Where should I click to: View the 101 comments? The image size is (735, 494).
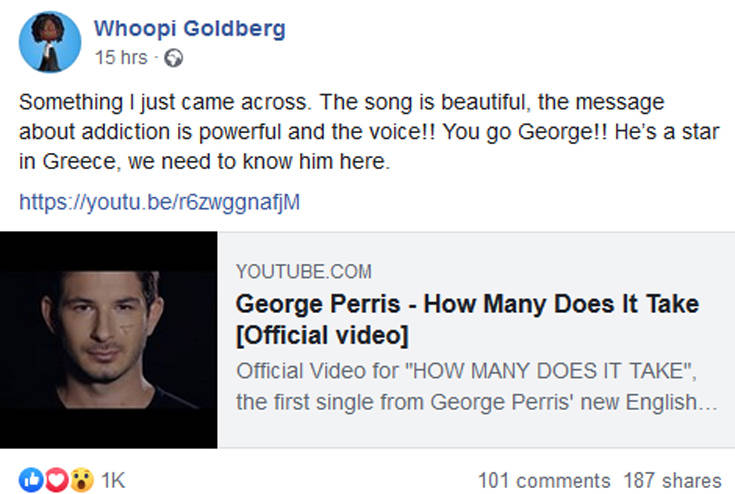tap(544, 481)
